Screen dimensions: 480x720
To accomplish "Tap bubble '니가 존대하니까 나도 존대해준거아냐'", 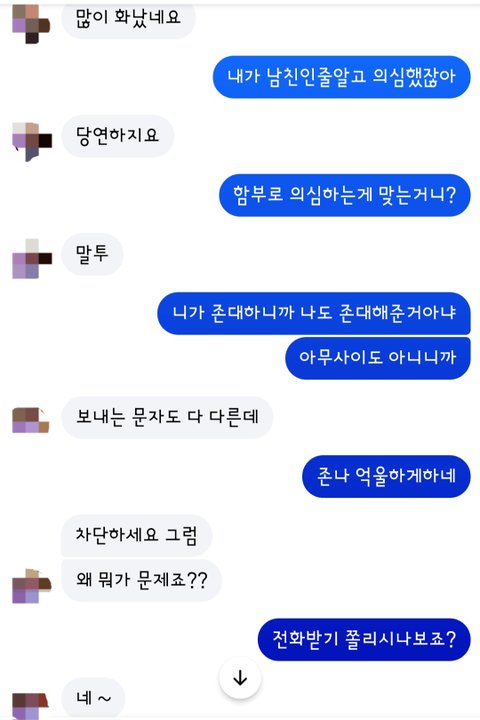I will [x=314, y=313].
